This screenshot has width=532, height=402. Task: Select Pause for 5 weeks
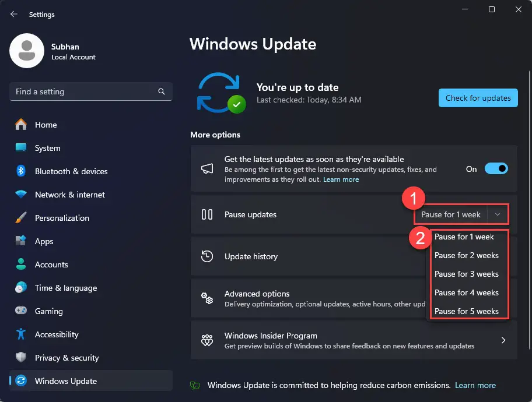[467, 311]
